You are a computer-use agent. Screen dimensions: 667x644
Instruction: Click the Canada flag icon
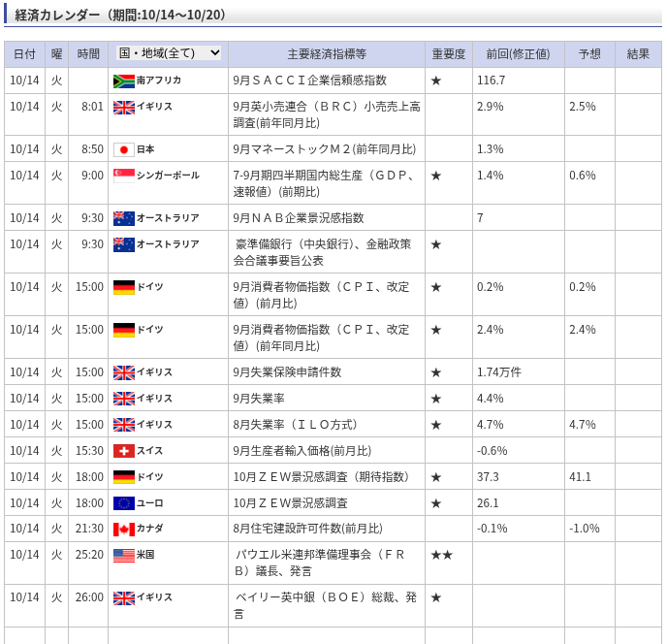124,530
